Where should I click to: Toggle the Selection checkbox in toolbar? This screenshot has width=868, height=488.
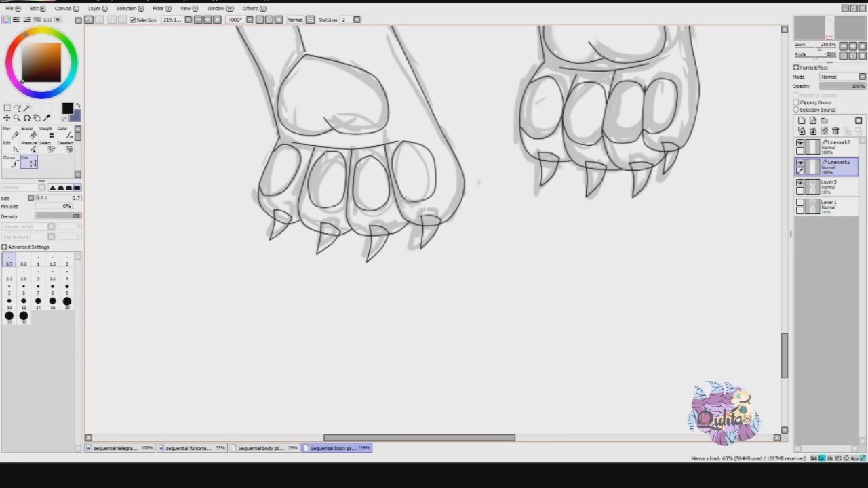tap(132, 20)
